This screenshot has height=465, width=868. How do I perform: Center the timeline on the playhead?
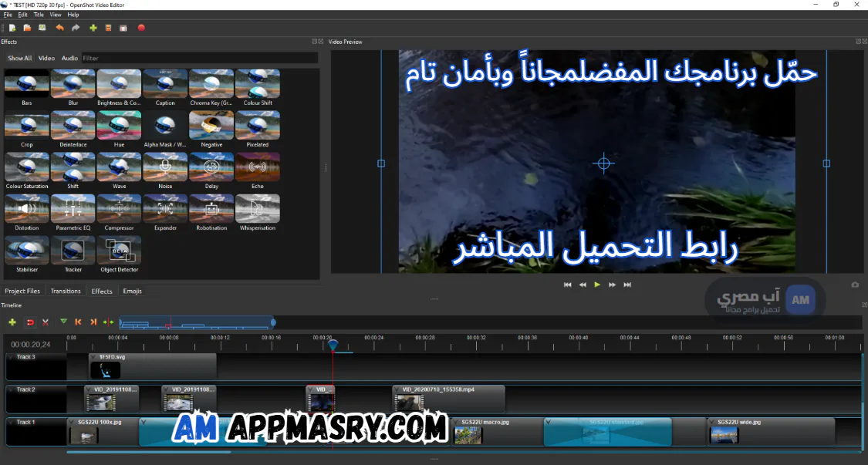[108, 322]
